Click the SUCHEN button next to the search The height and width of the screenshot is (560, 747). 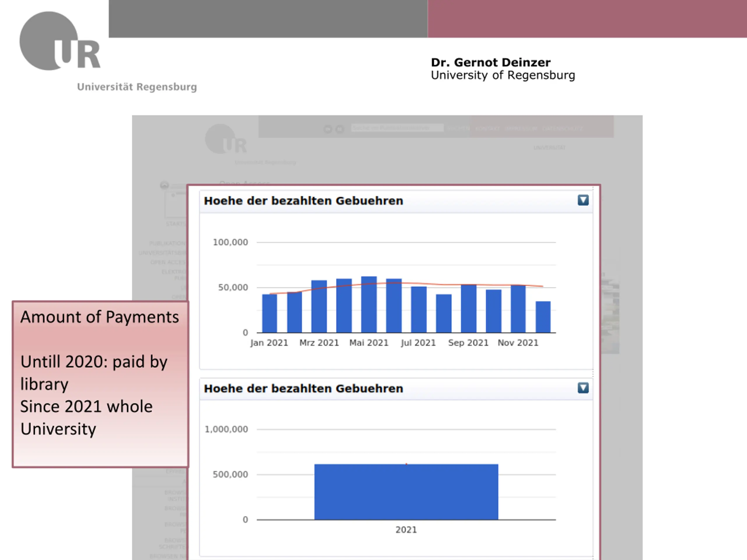click(x=458, y=128)
